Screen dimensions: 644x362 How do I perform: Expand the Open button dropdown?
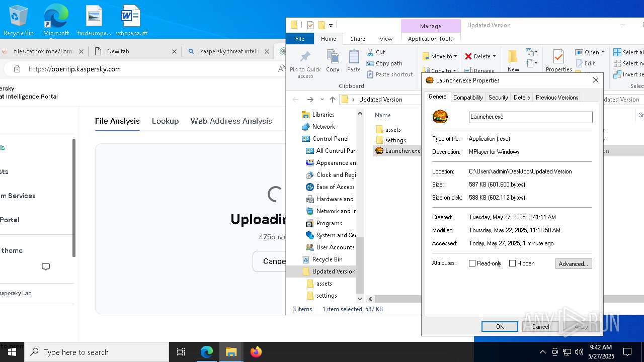click(603, 52)
